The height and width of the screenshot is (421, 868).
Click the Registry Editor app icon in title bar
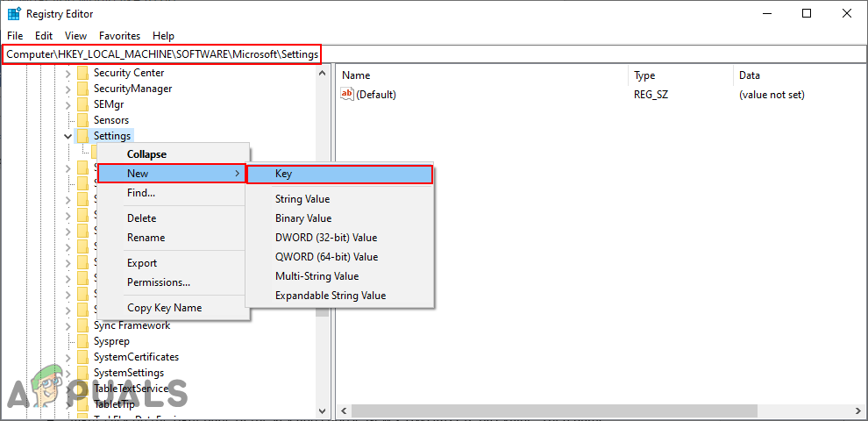point(14,13)
